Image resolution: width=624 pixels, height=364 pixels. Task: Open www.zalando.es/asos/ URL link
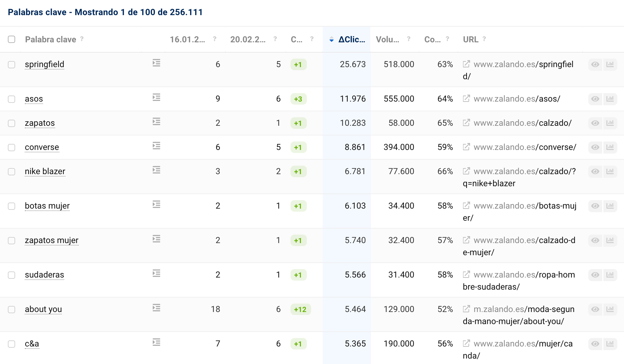pos(517,99)
